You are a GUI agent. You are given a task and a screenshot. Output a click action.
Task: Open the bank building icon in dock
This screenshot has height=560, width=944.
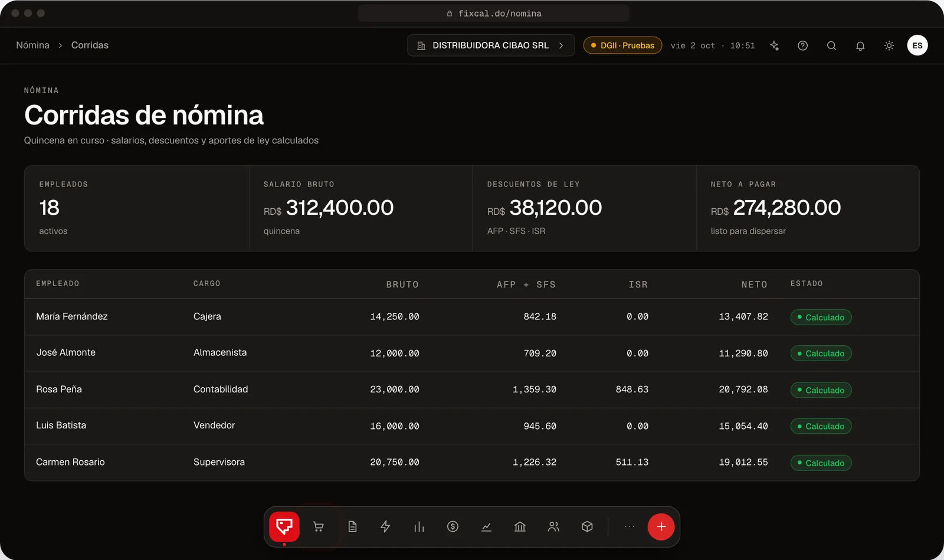520,526
